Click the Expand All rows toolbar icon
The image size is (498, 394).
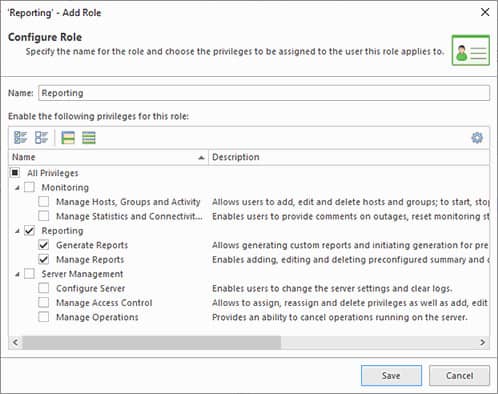pos(89,137)
